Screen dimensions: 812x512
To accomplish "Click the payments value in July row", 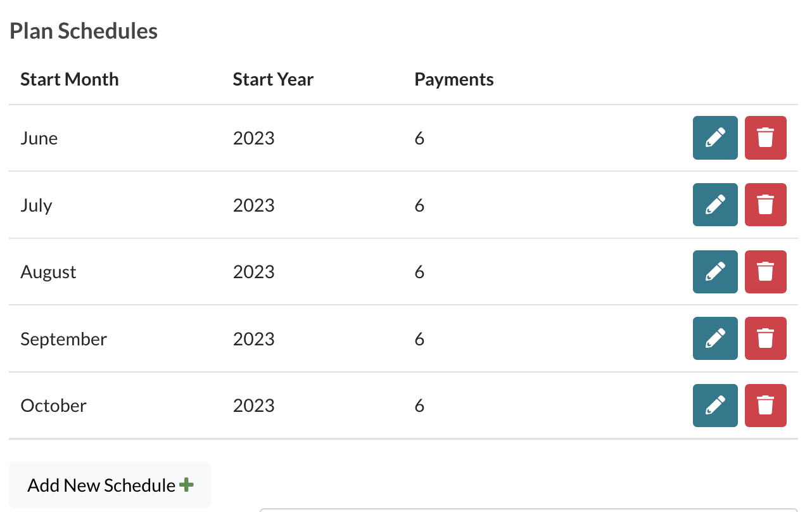I will (x=419, y=205).
